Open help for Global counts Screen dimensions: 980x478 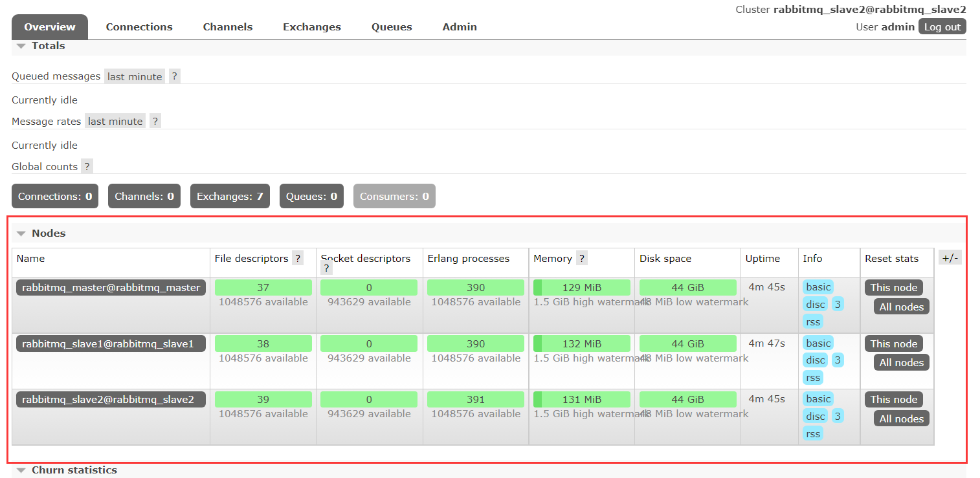[x=87, y=167]
